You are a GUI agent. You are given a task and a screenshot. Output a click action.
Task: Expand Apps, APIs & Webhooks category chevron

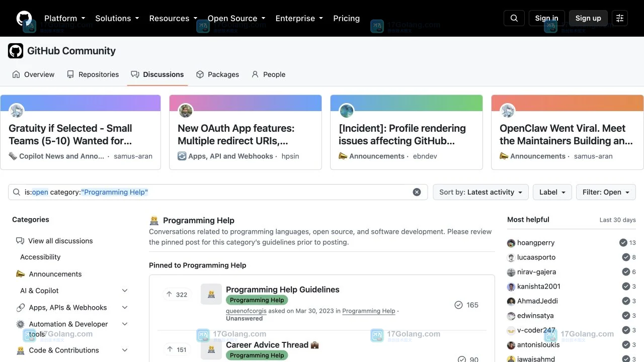coord(125,307)
